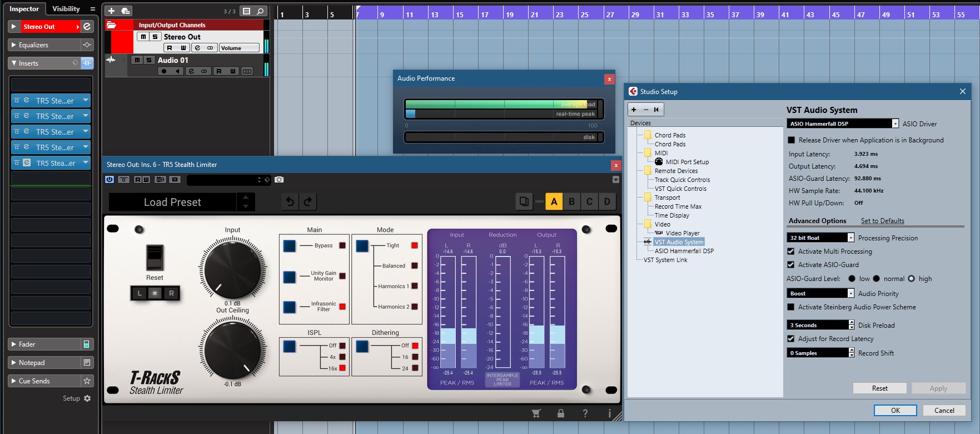Open the T-RackS shopping cart icon

tap(536, 413)
